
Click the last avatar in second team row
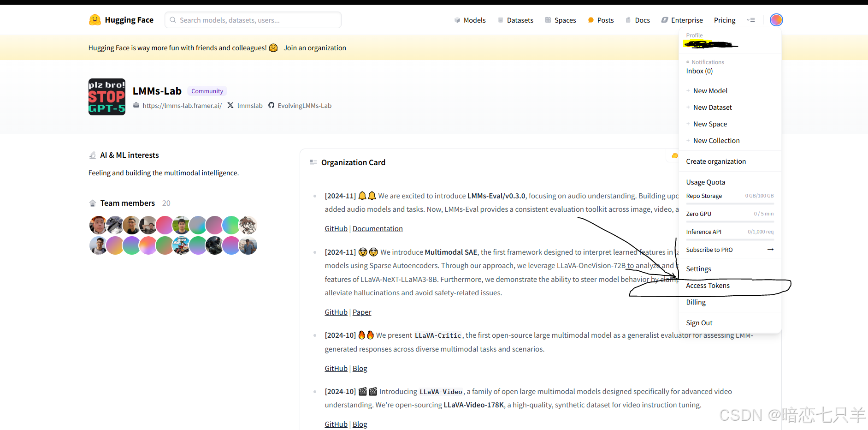(248, 245)
